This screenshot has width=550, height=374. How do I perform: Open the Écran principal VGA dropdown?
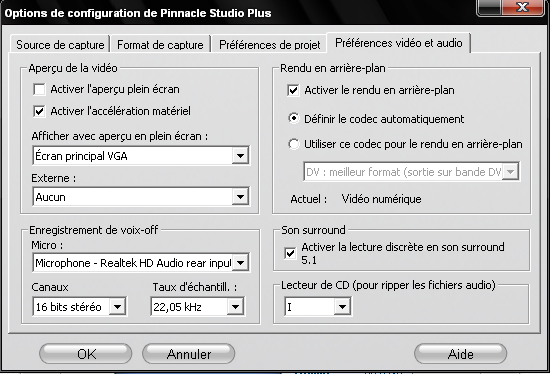click(x=141, y=155)
